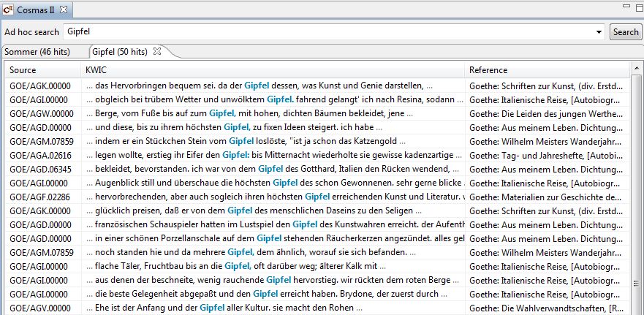
Task: Select the result row GOE/AGV.00000
Action: point(41,308)
